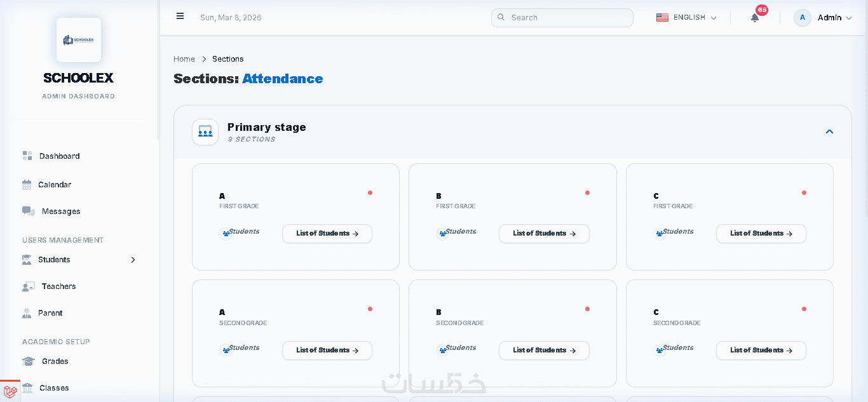Image resolution: width=868 pixels, height=402 pixels.
Task: Click the Laravel debug icon at bottom-left corner
Action: [10, 391]
